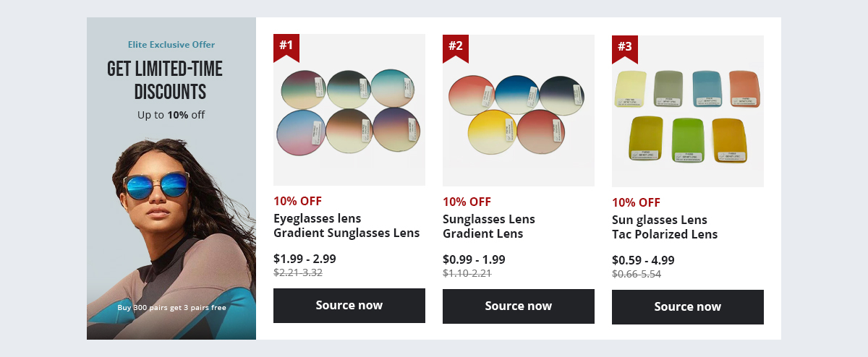Click the Elite Exclusive Offer text

point(171,45)
